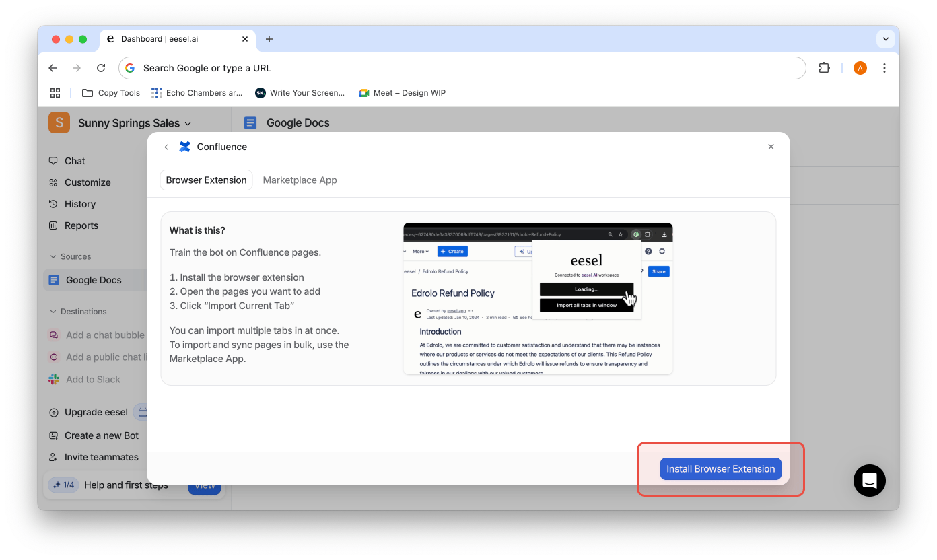Viewport: 937px width, 560px height.
Task: Click Invite teammates
Action: (102, 457)
